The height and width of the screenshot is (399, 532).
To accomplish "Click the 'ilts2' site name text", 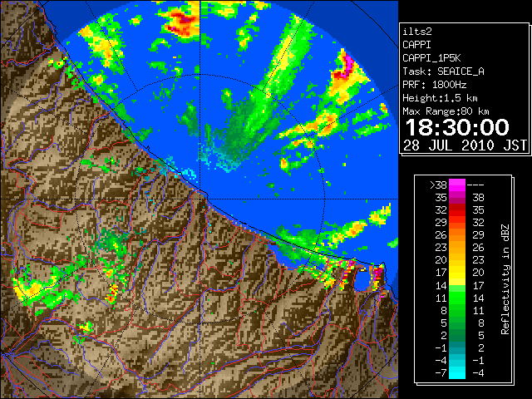I will coord(417,32).
